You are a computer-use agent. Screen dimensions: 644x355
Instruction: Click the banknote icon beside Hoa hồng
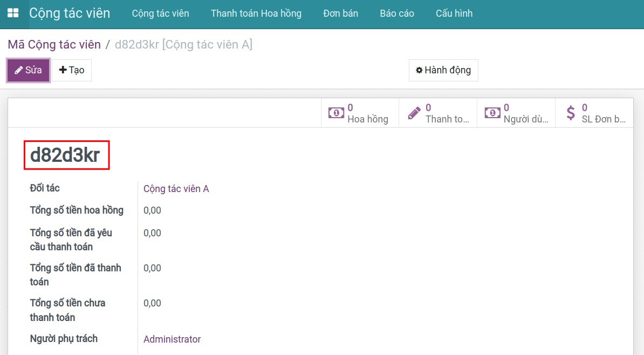[336, 113]
